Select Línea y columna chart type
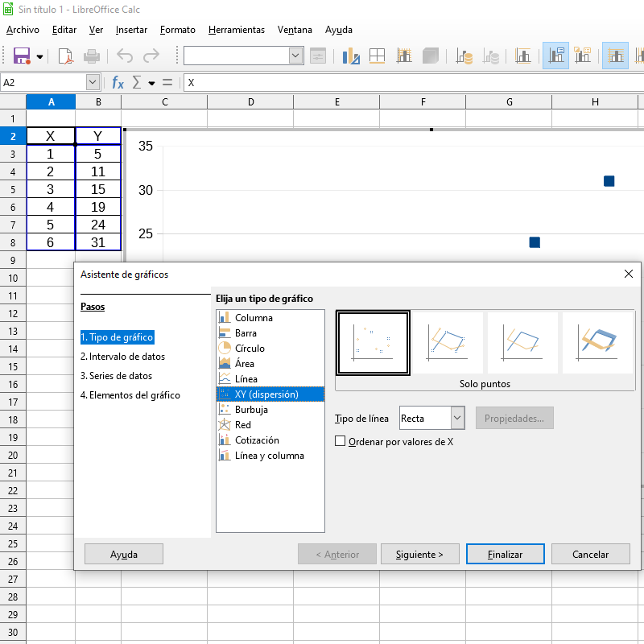 point(269,456)
